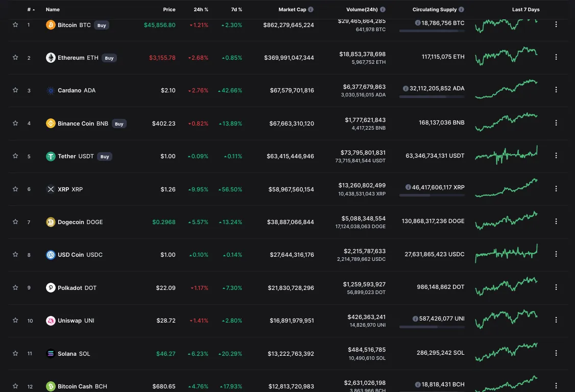Viewport: 575px width, 392px height.
Task: Click info icon beside XRP circulating supply
Action: (408, 187)
